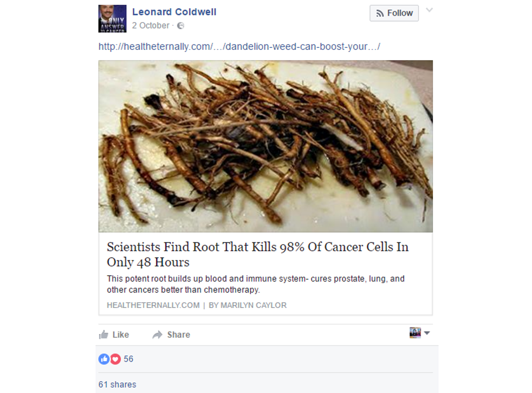Image resolution: width=532 pixels, height=393 pixels.
Task: Open the healtheternally.com dandelion URL link
Action: tap(239, 47)
